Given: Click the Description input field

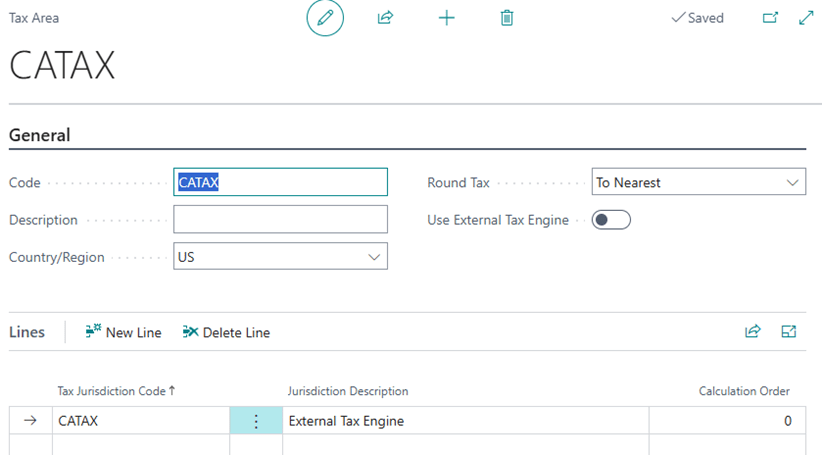Looking at the screenshot, I should click(x=280, y=220).
